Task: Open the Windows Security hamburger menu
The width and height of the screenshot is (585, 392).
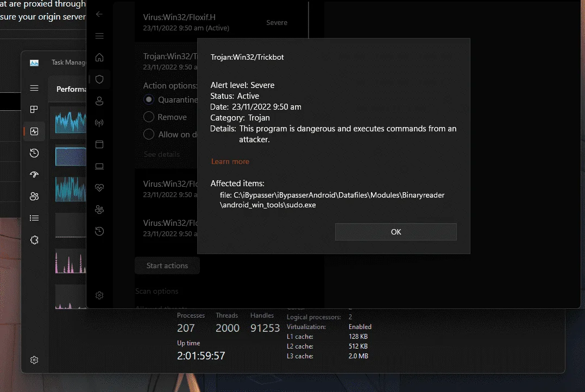Action: 99,36
